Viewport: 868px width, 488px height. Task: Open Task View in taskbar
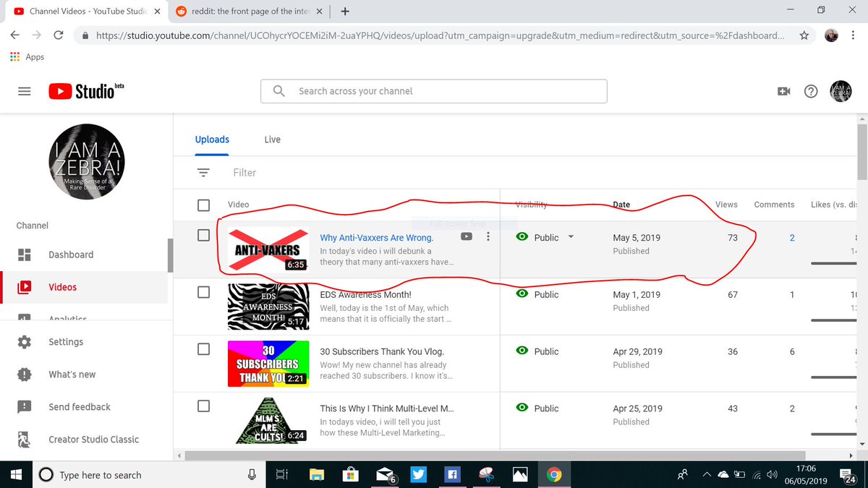pyautogui.click(x=281, y=475)
